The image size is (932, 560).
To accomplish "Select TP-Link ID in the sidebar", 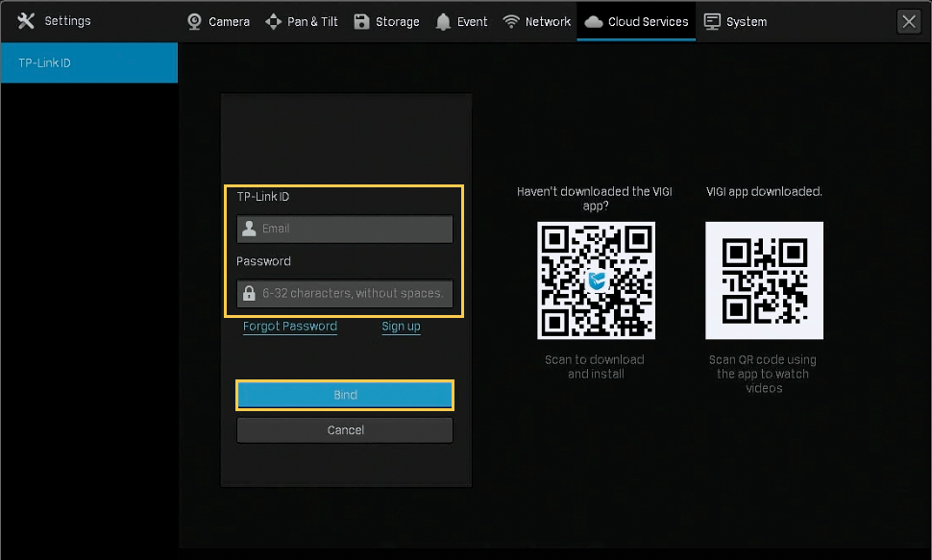I will click(89, 62).
